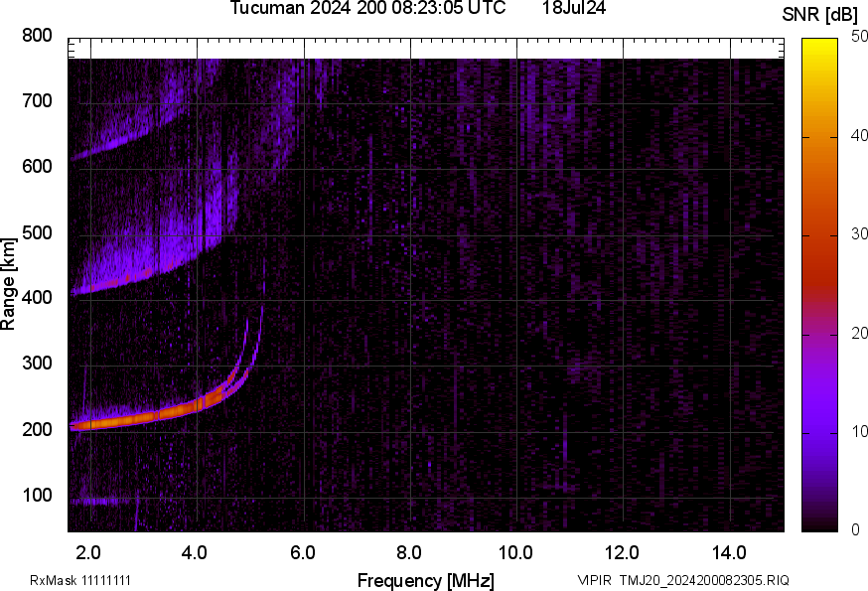
Task: Click the frequency axis label '2.0'
Action: click(88, 552)
